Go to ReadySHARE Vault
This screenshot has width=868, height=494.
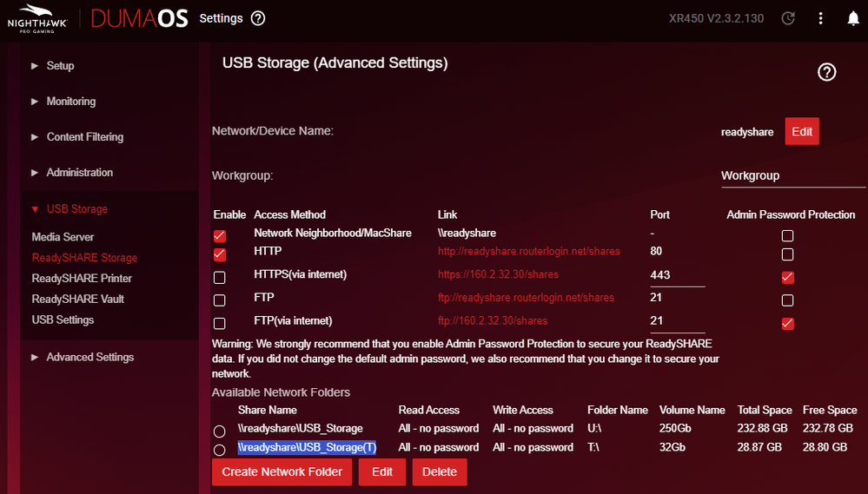[x=77, y=300]
